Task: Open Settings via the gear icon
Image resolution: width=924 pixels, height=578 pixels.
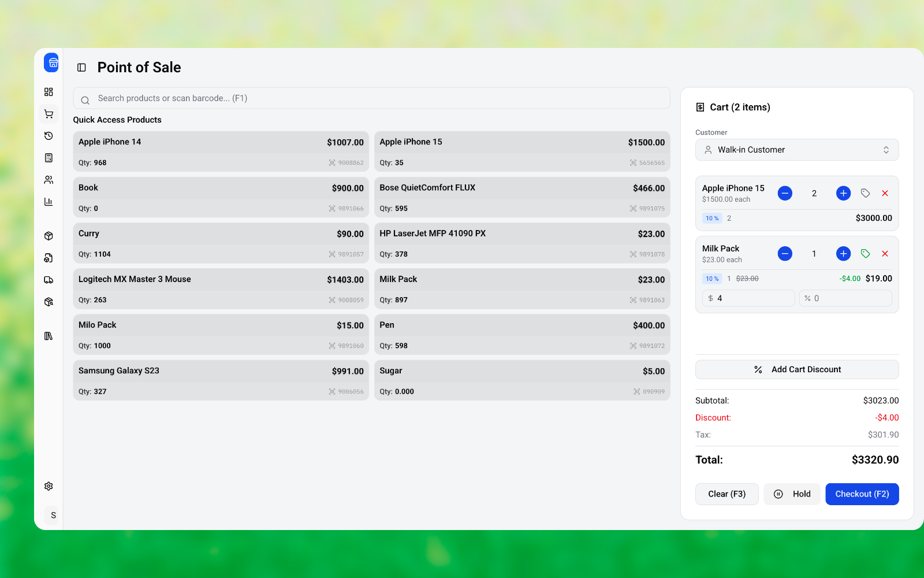Action: 49,486
